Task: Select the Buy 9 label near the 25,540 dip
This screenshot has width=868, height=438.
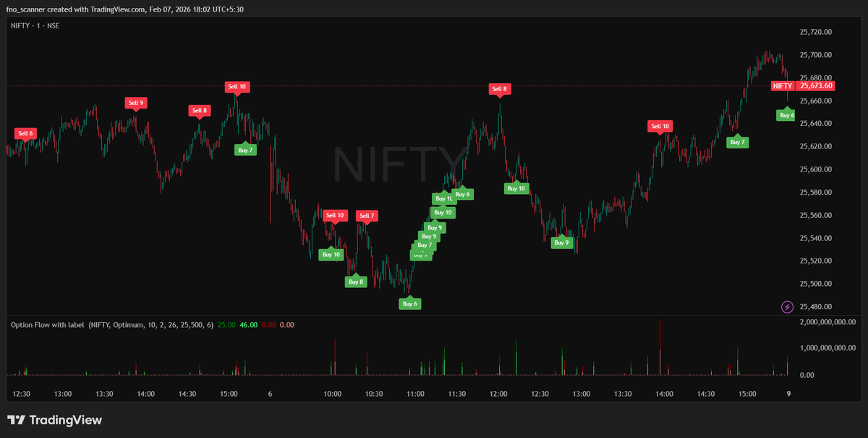Action: click(x=561, y=243)
